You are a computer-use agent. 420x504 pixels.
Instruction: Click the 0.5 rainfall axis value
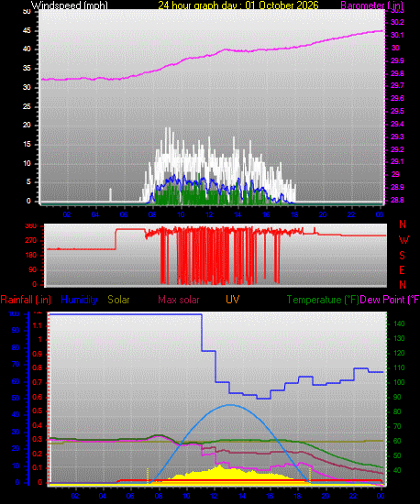click(x=38, y=411)
